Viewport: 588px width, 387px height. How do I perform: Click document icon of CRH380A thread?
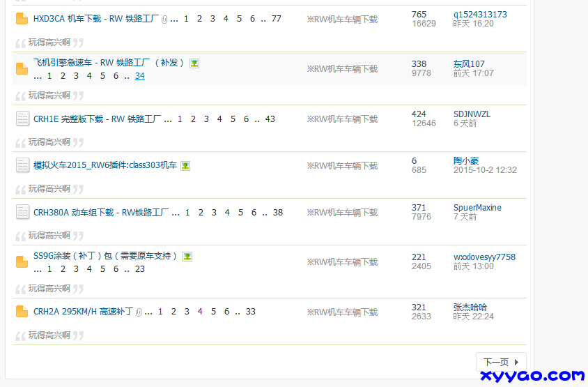pyautogui.click(x=22, y=212)
